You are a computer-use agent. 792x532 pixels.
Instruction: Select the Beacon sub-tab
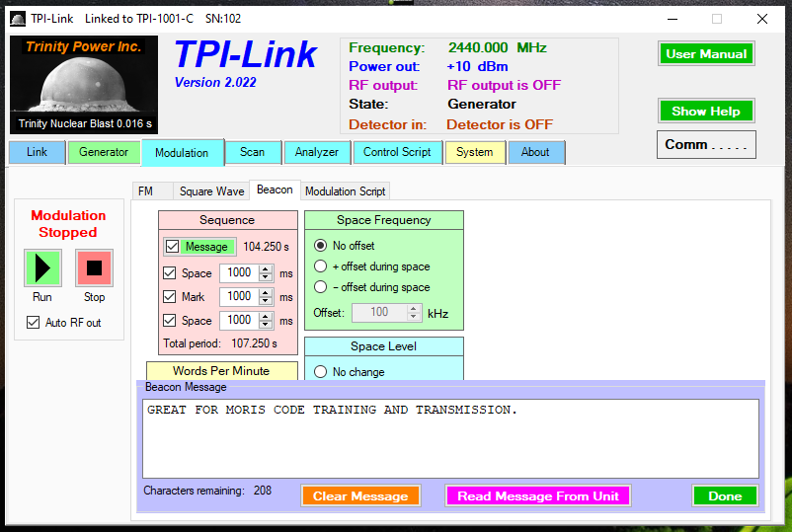pos(275,190)
